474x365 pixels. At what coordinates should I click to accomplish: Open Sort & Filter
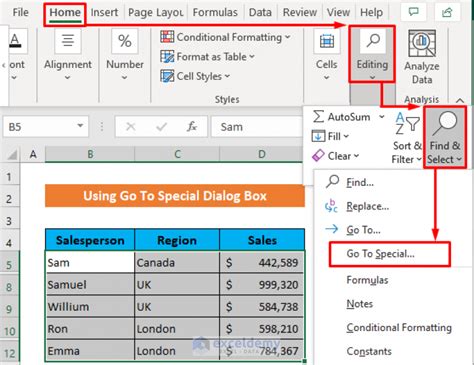click(407, 138)
